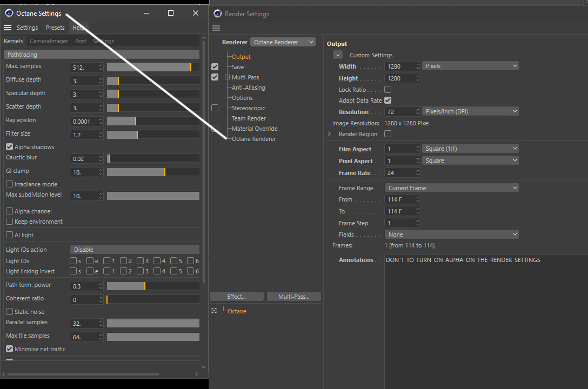Expand the Render Region disclosure arrow
Image resolution: width=588 pixels, height=389 pixels.
(x=330, y=134)
